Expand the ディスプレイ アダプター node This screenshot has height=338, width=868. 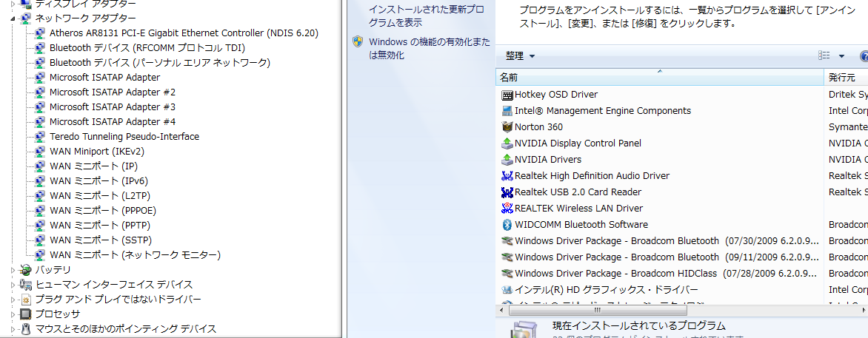coord(13,4)
